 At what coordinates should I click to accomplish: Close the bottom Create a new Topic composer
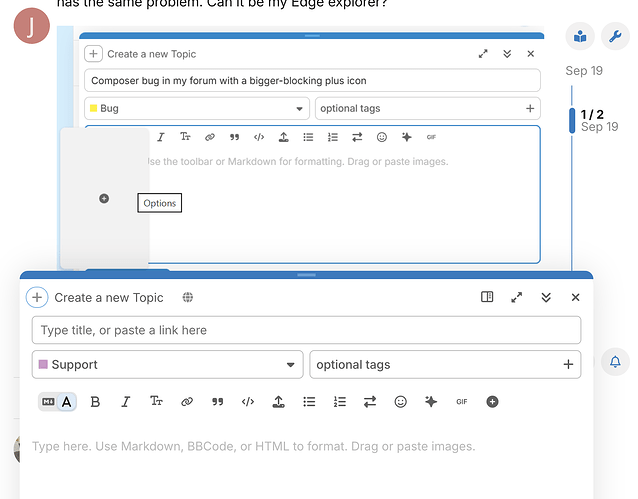click(575, 297)
